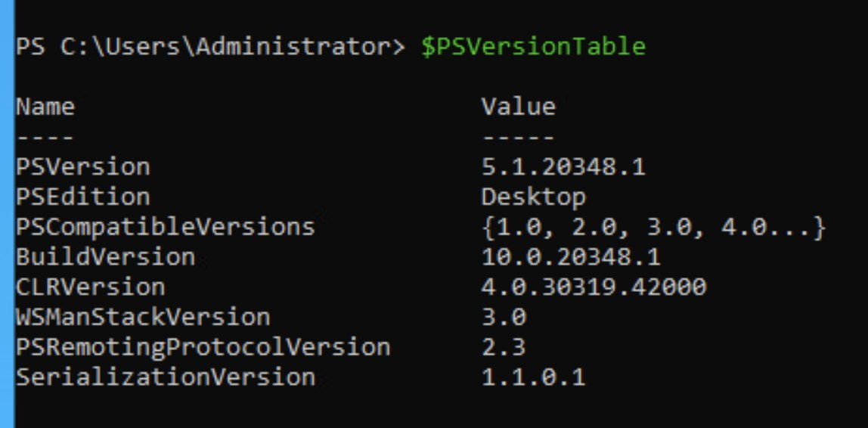This screenshot has height=428, width=868.
Task: Click the Desktop edition value
Action: [x=533, y=197]
